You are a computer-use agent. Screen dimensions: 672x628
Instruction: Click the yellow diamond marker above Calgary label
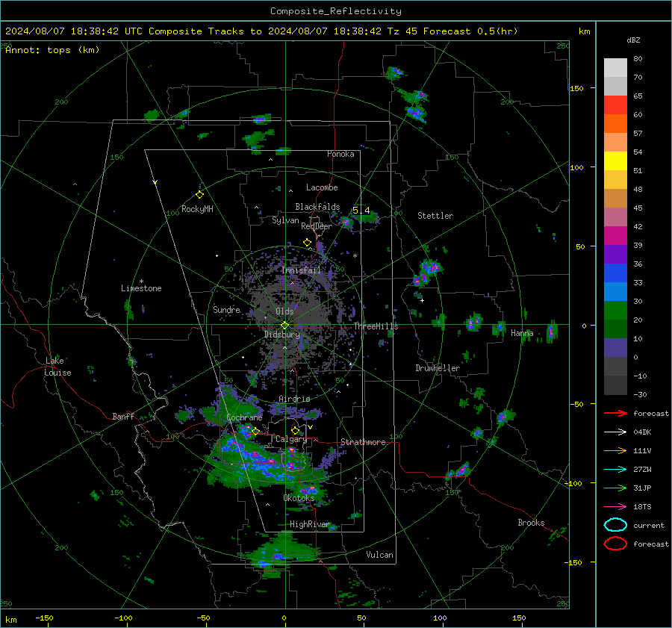(295, 430)
